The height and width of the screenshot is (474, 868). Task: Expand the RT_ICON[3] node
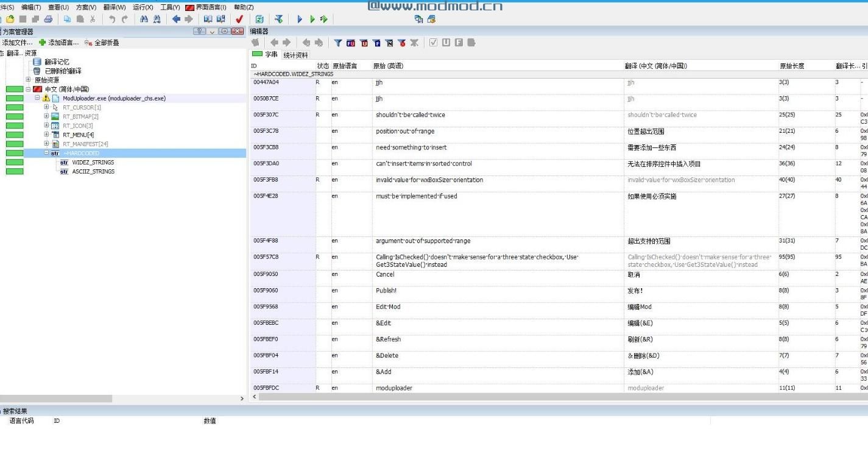pyautogui.click(x=46, y=125)
